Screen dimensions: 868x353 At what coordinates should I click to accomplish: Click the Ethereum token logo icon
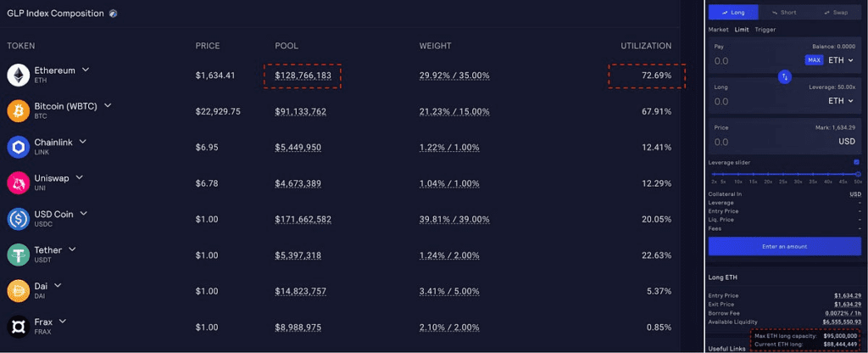click(x=19, y=76)
